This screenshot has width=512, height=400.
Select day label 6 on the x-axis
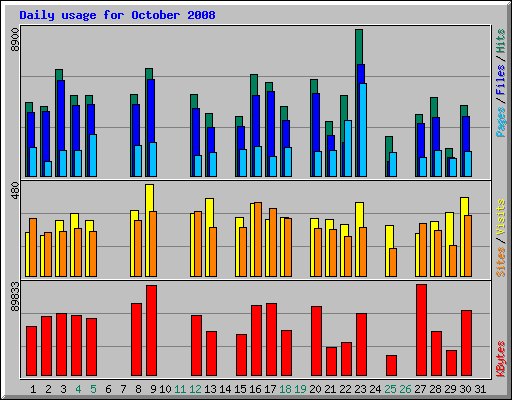click(x=108, y=389)
